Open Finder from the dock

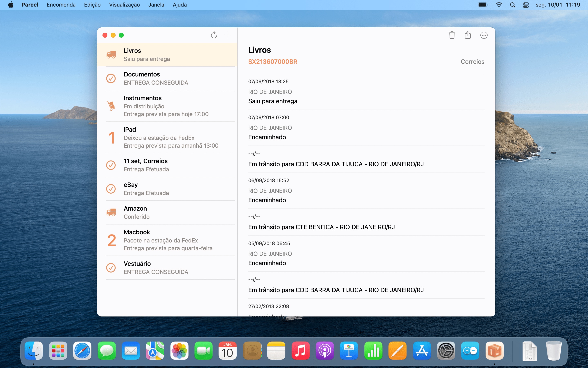pos(34,351)
